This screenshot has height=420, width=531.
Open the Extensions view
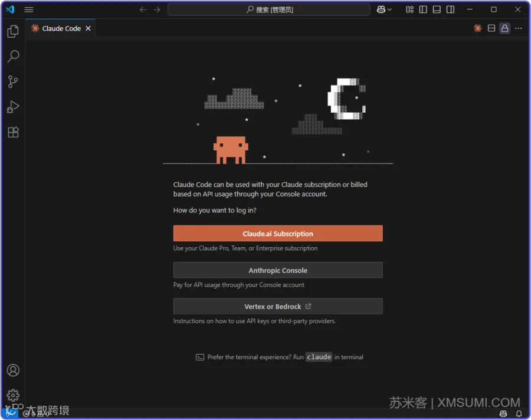[x=13, y=132]
